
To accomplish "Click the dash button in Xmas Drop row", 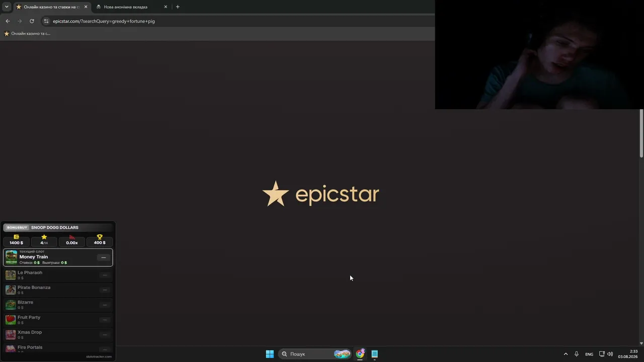I will pyautogui.click(x=105, y=335).
